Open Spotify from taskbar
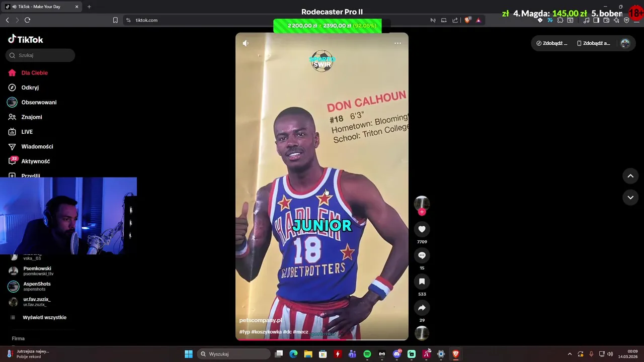644x362 pixels. [367, 354]
